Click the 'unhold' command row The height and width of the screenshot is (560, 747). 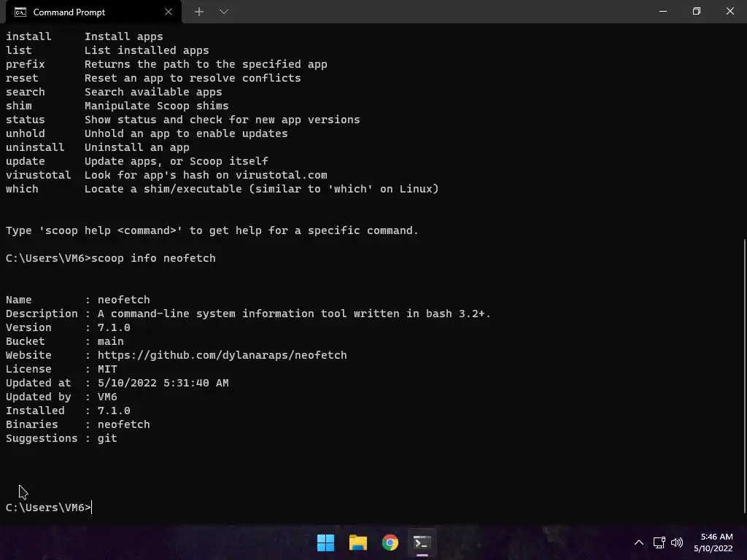click(x=147, y=134)
